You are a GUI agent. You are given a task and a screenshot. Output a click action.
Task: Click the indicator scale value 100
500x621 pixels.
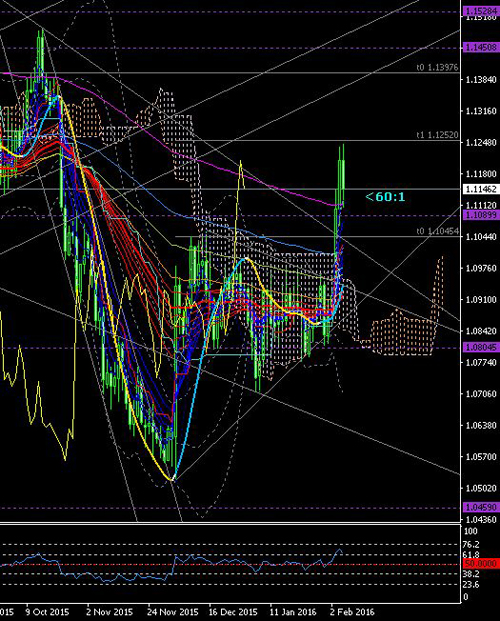(x=471, y=531)
